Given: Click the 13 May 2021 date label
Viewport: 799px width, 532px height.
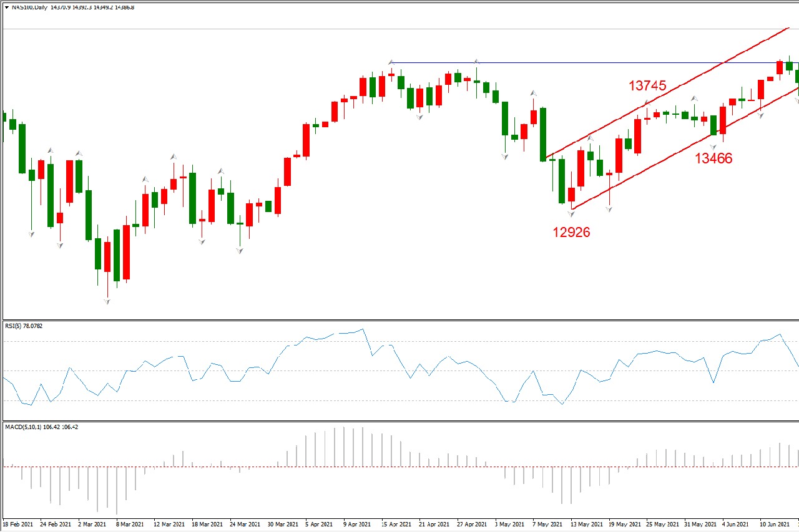Looking at the screenshot, I should click(587, 525).
